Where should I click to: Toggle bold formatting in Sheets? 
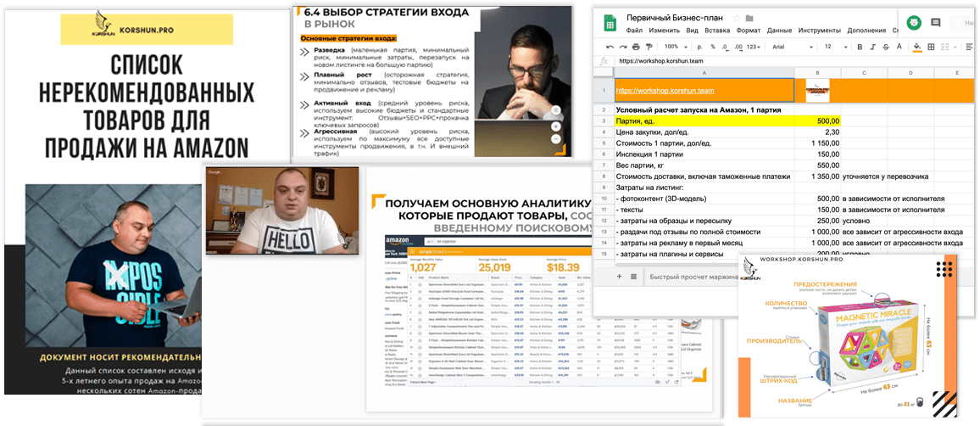[860, 47]
